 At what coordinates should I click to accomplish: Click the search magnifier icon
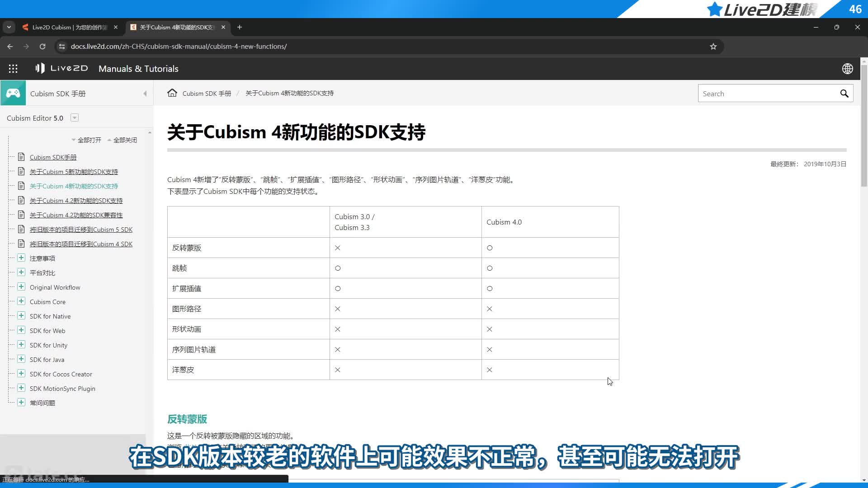(844, 94)
